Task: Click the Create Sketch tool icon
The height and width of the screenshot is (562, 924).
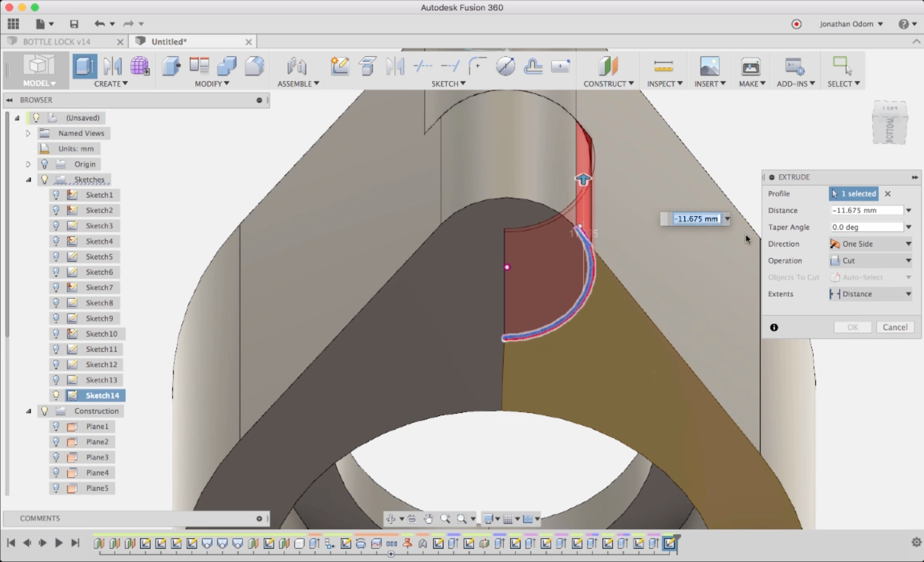Action: [x=340, y=66]
